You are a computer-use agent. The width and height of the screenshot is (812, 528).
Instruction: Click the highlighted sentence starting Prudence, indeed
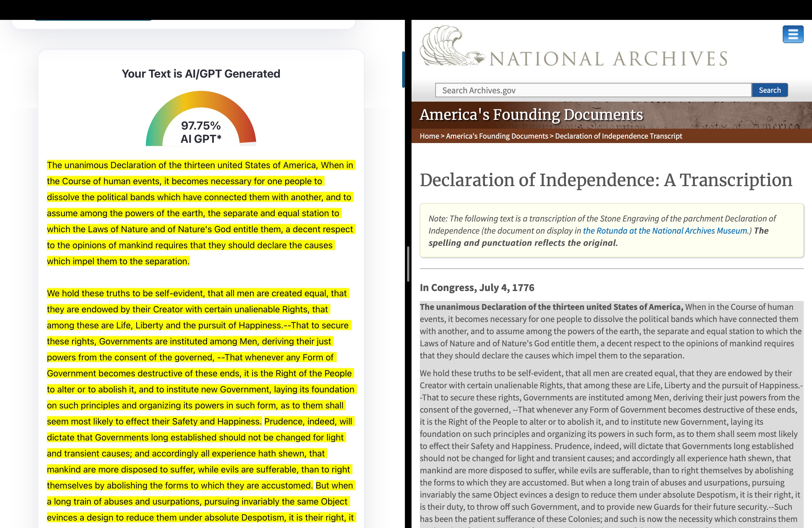[201, 453]
